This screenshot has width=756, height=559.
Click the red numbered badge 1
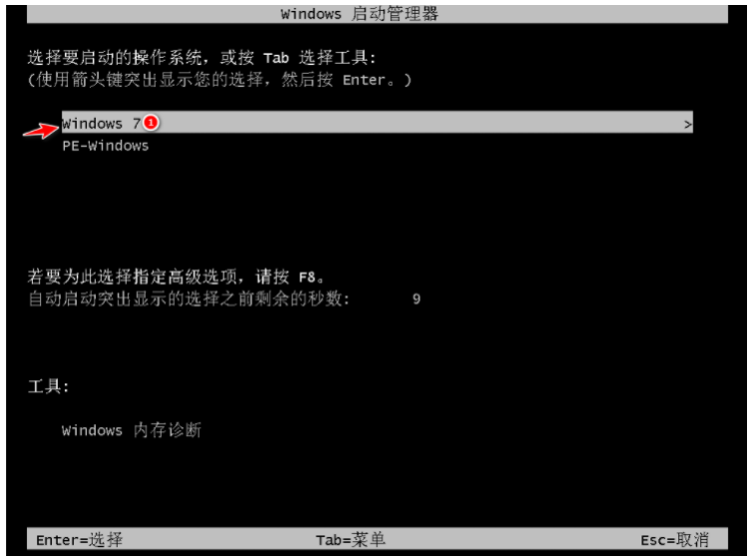[x=151, y=123]
